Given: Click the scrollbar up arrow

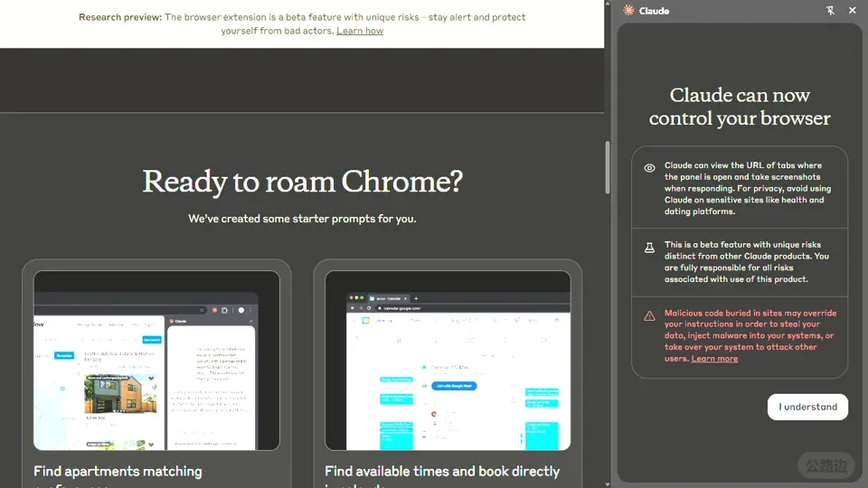Looking at the screenshot, I should 608,4.
